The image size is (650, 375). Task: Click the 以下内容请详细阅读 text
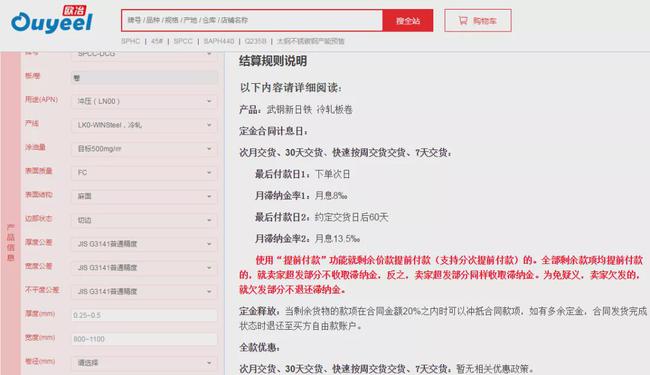[x=291, y=88]
